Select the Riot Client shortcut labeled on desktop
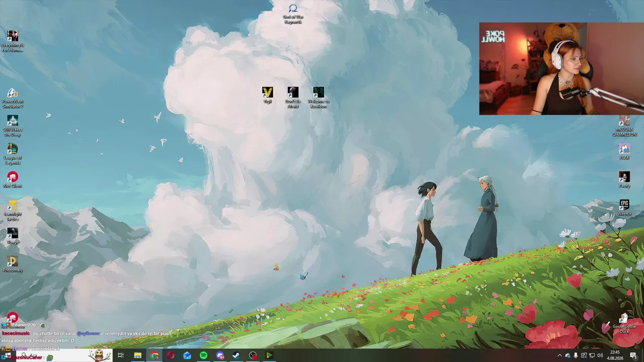The height and width of the screenshot is (362, 644). tap(13, 179)
